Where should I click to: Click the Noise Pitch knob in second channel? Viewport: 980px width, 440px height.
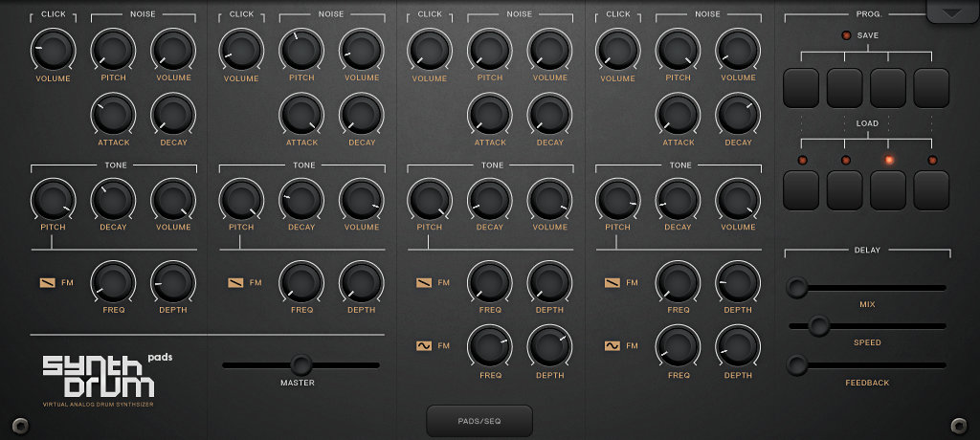(301, 50)
